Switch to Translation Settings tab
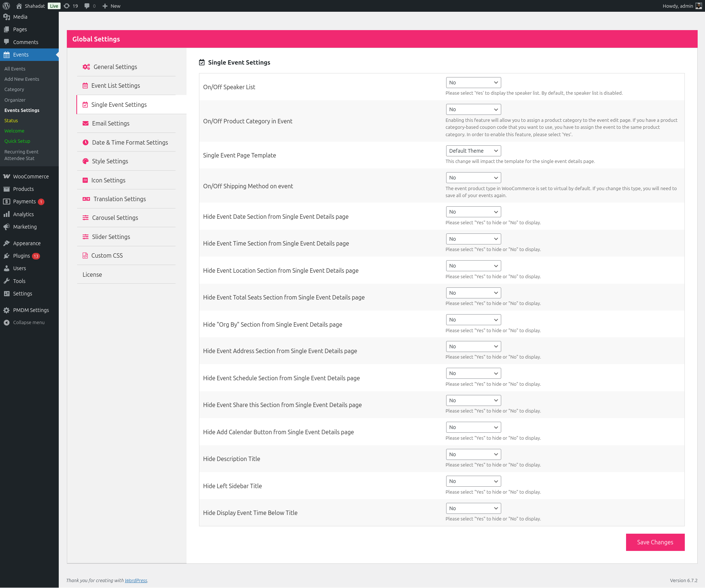The width and height of the screenshot is (705, 588). (x=126, y=199)
